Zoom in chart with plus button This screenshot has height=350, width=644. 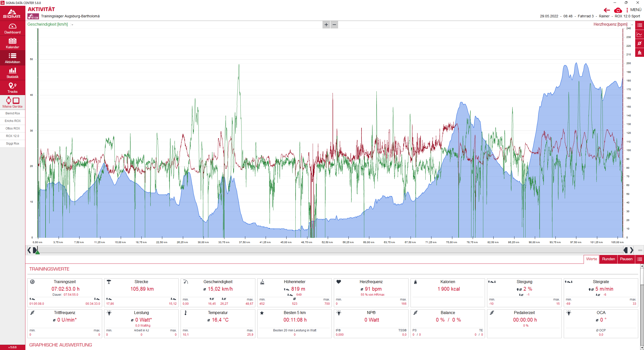[326, 25]
